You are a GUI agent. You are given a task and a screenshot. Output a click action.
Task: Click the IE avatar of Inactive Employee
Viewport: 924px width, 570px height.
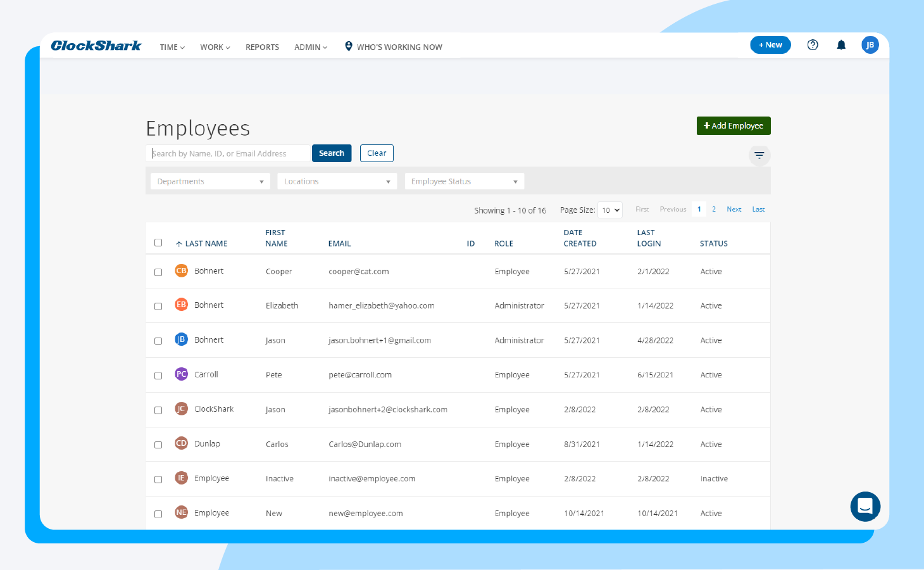coord(181,478)
